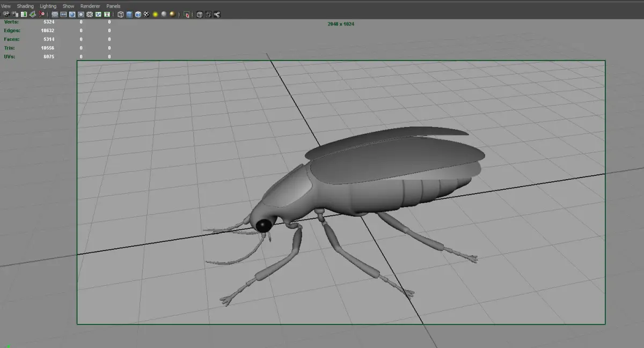Toggle the Safe Title (T) display
644x348 pixels.
click(x=107, y=14)
